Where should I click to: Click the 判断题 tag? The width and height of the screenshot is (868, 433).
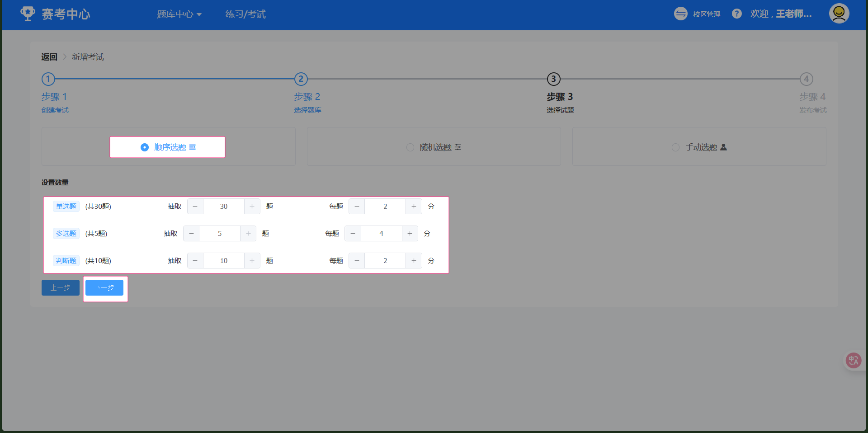66,261
